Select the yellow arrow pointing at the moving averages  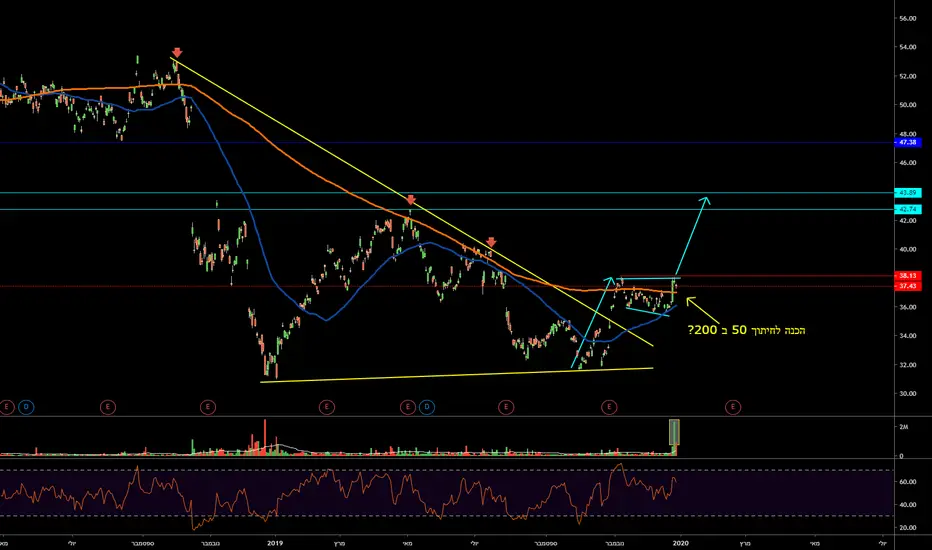[x=703, y=310]
